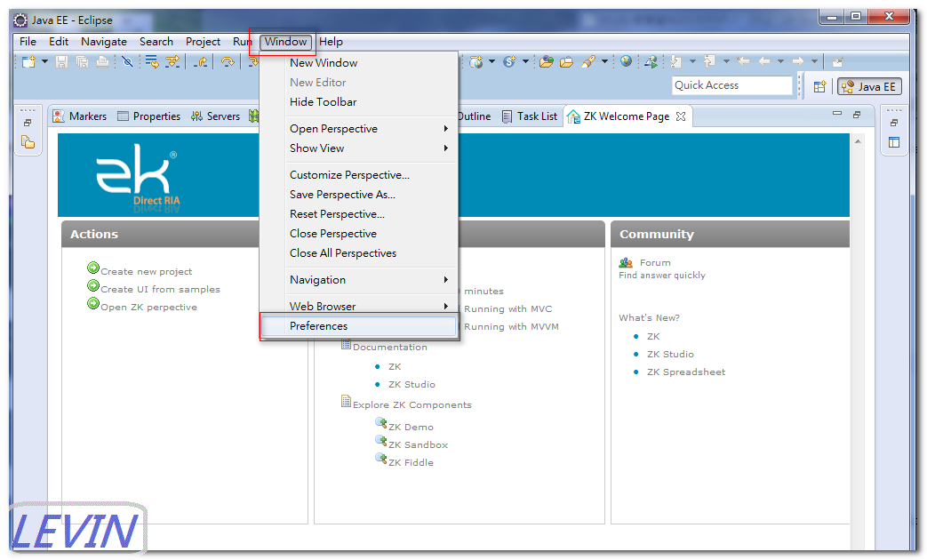Click the Open Type folder icon
This screenshot has height=560, width=927.
(x=547, y=61)
